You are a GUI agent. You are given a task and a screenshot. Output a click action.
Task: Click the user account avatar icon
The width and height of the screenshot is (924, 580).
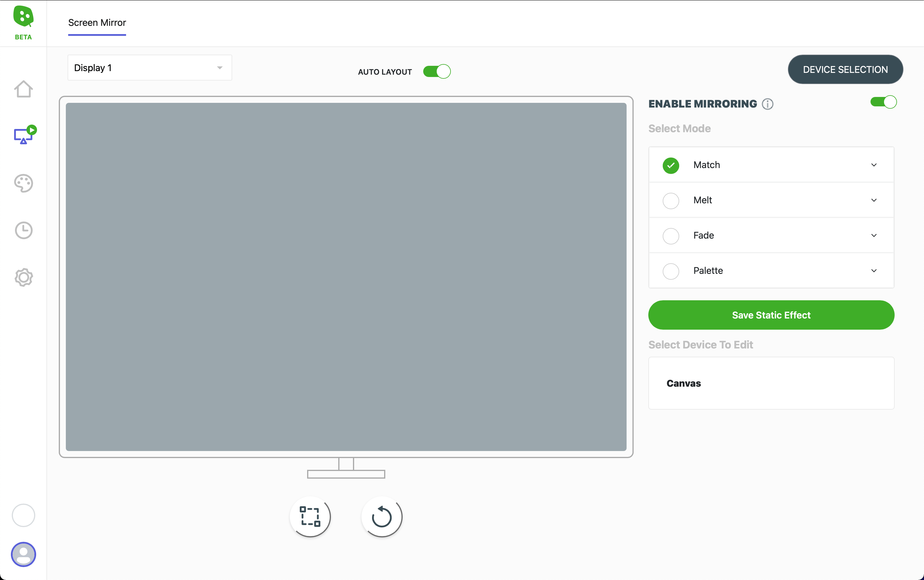point(24,554)
